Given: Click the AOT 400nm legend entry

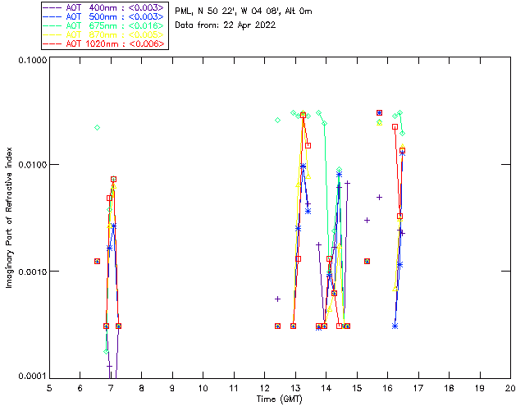Looking at the screenshot, I should tap(104, 7).
